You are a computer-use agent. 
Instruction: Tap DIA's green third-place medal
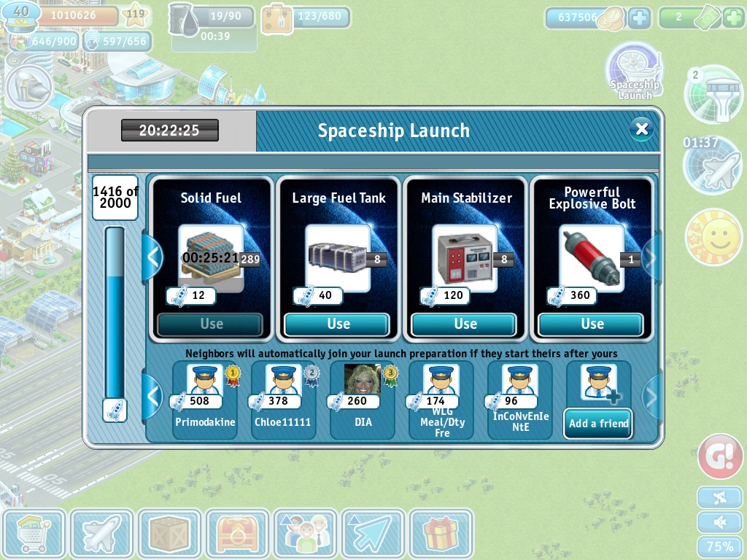[x=390, y=376]
